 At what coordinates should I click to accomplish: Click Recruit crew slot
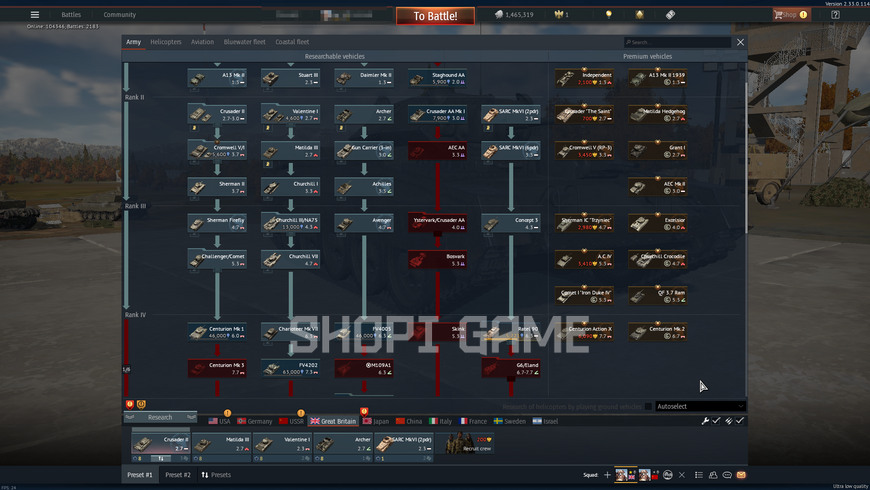[x=465, y=444]
